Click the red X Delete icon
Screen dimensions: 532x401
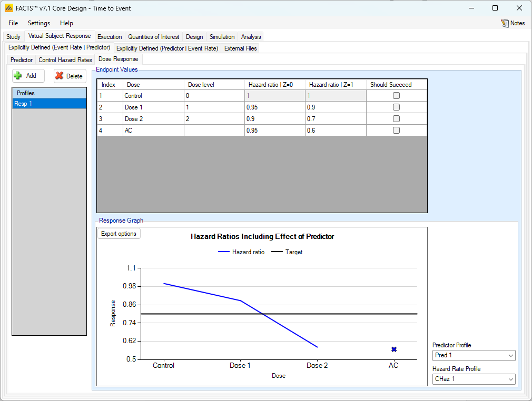click(60, 76)
